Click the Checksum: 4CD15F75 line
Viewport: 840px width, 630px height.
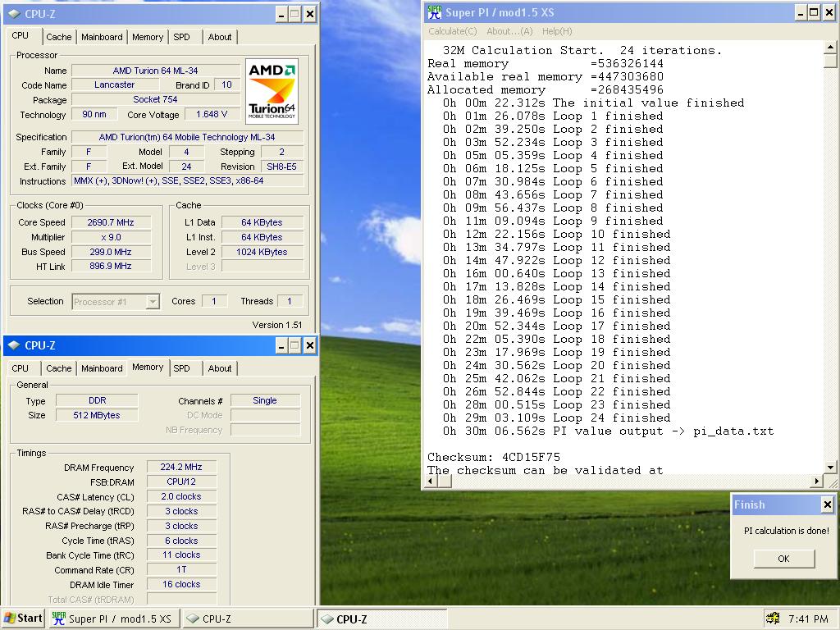tap(493, 458)
